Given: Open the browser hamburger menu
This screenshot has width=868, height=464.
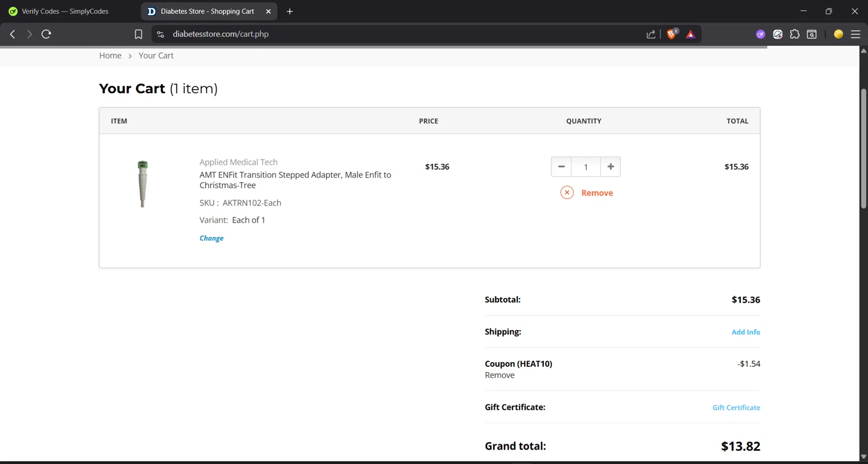Looking at the screenshot, I should (x=855, y=34).
